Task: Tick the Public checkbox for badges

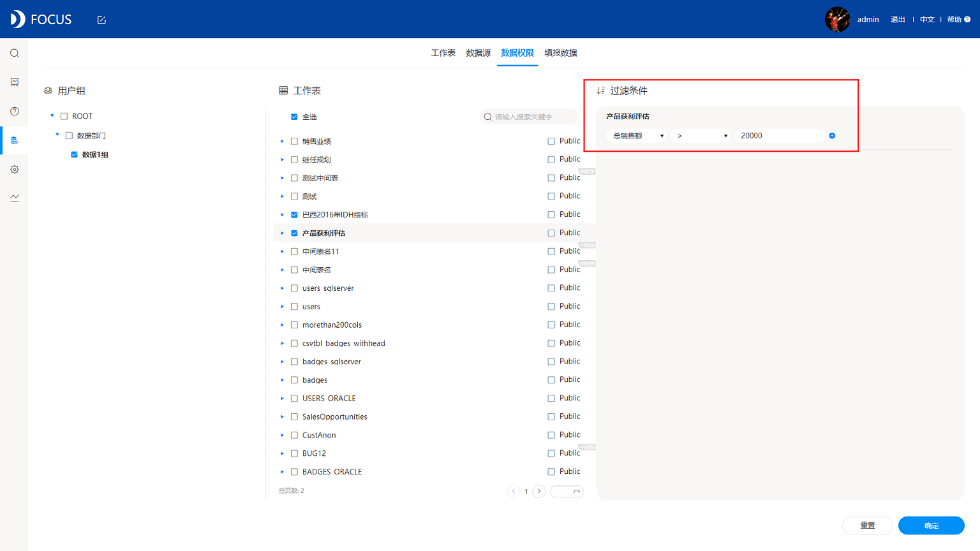Action: [x=551, y=380]
